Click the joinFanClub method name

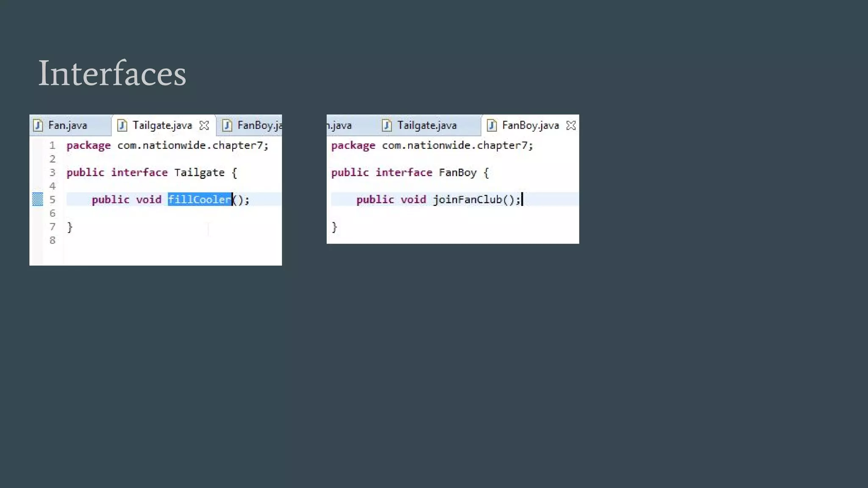pyautogui.click(x=467, y=200)
